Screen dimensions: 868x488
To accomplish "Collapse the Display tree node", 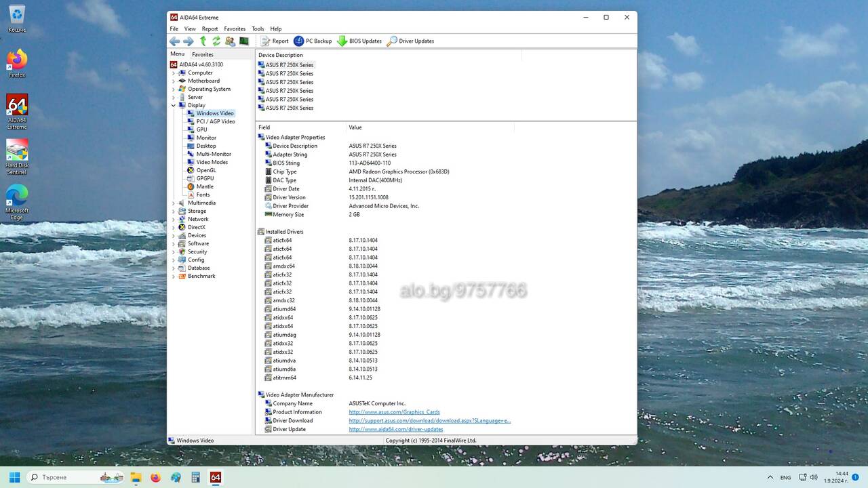I will click(x=174, y=105).
